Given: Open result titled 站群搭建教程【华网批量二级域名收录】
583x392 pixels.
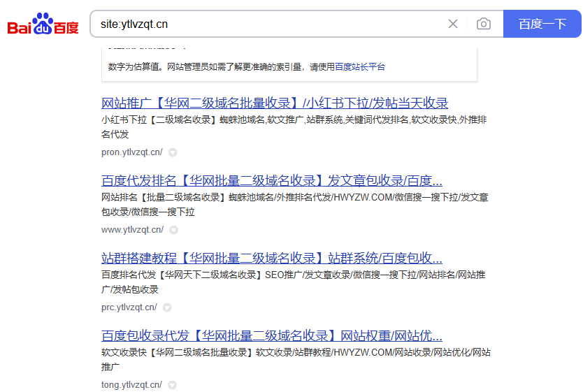Looking at the screenshot, I should click(x=272, y=259).
